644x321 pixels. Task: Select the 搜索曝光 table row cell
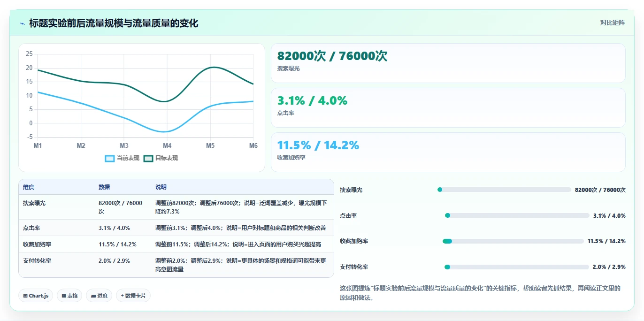[x=56, y=207]
